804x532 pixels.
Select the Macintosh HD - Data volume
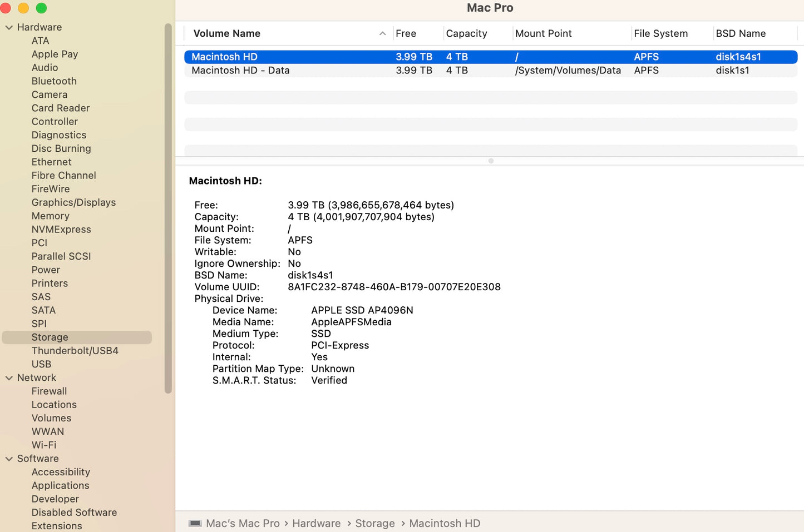tap(240, 70)
